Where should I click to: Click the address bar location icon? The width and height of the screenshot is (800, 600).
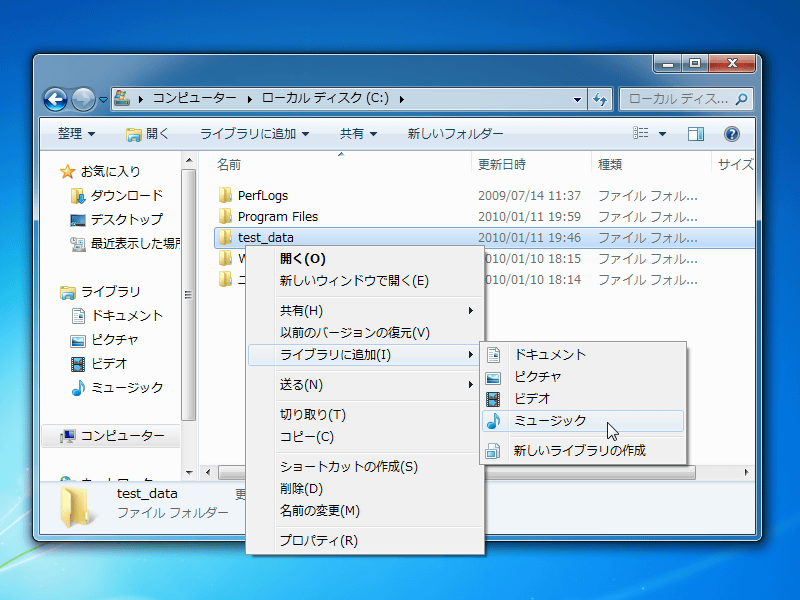122,98
